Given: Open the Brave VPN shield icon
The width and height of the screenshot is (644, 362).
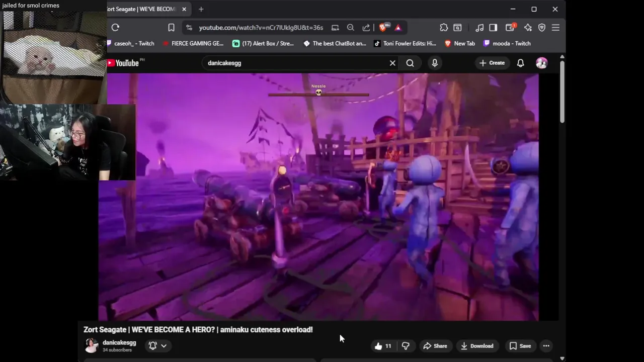Looking at the screenshot, I should pyautogui.click(x=542, y=28).
